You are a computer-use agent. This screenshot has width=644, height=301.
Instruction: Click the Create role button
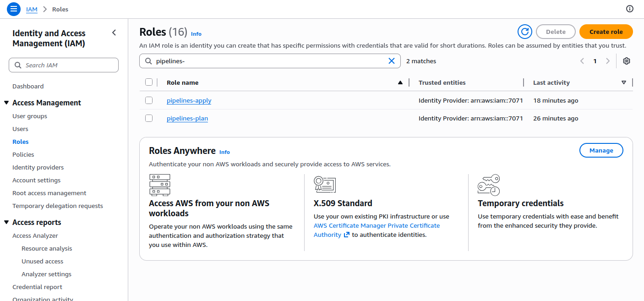pos(606,32)
